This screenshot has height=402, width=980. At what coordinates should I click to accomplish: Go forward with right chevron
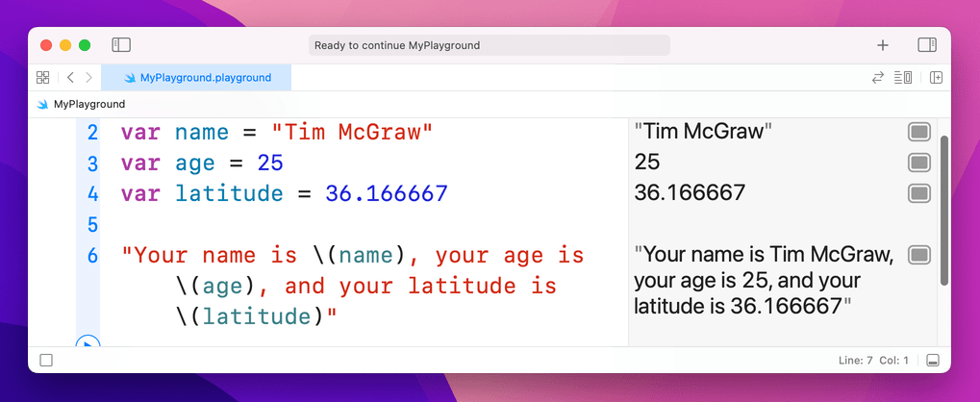[x=88, y=78]
